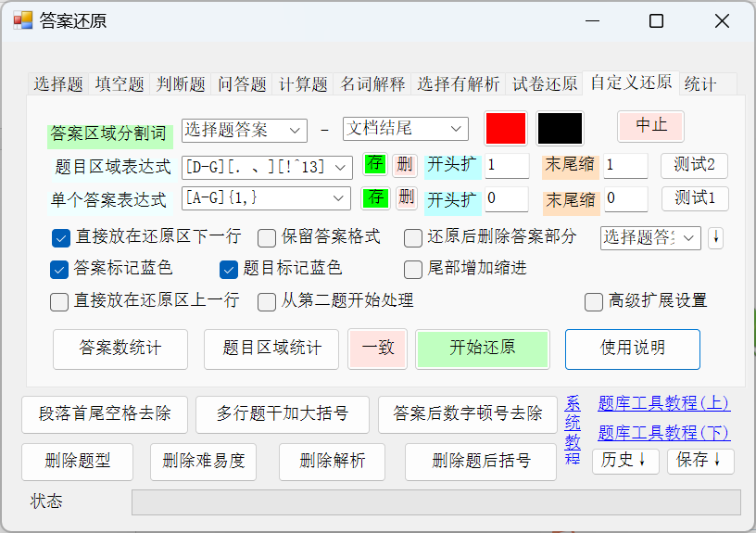Switch to 填空题 tab
This screenshot has width=756, height=533.
120,84
